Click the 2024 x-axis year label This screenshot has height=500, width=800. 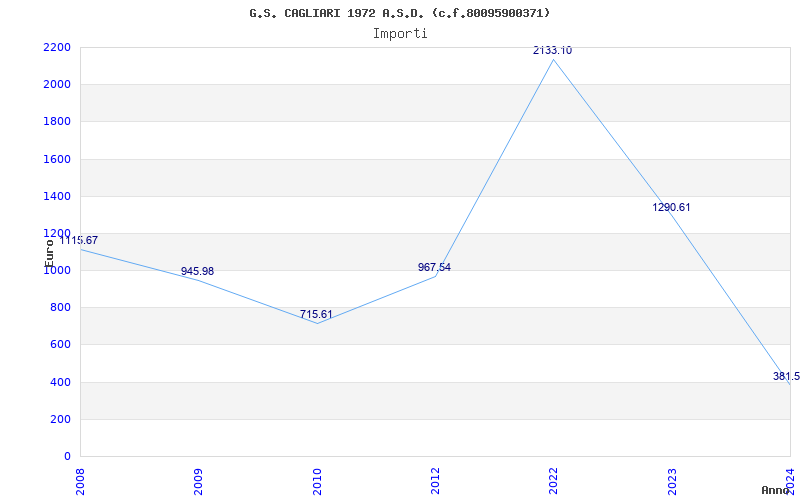point(790,481)
